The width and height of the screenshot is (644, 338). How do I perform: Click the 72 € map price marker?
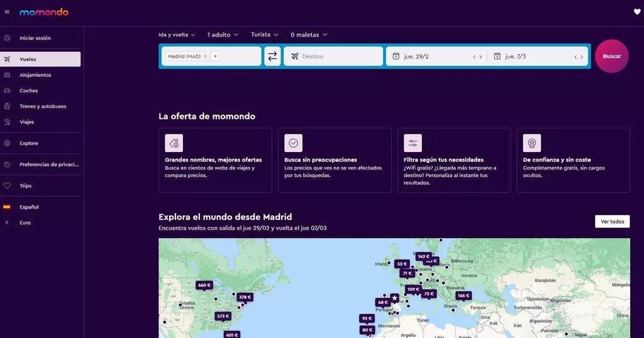tap(429, 293)
